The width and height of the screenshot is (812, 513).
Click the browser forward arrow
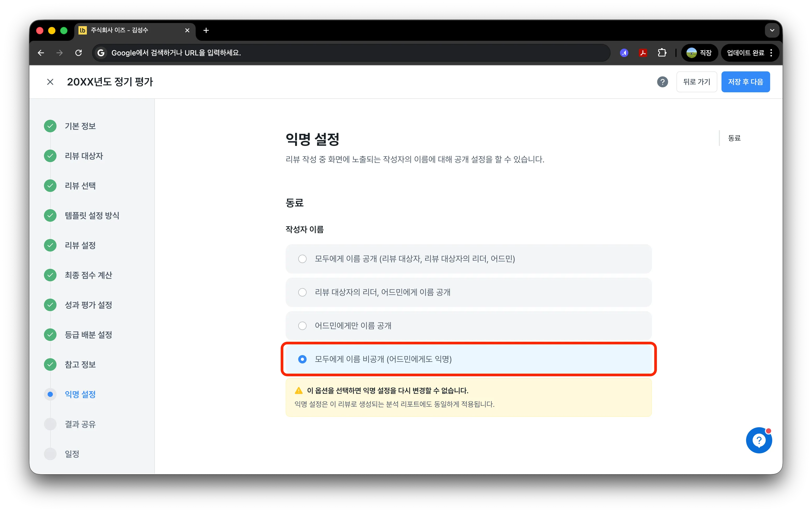click(60, 53)
